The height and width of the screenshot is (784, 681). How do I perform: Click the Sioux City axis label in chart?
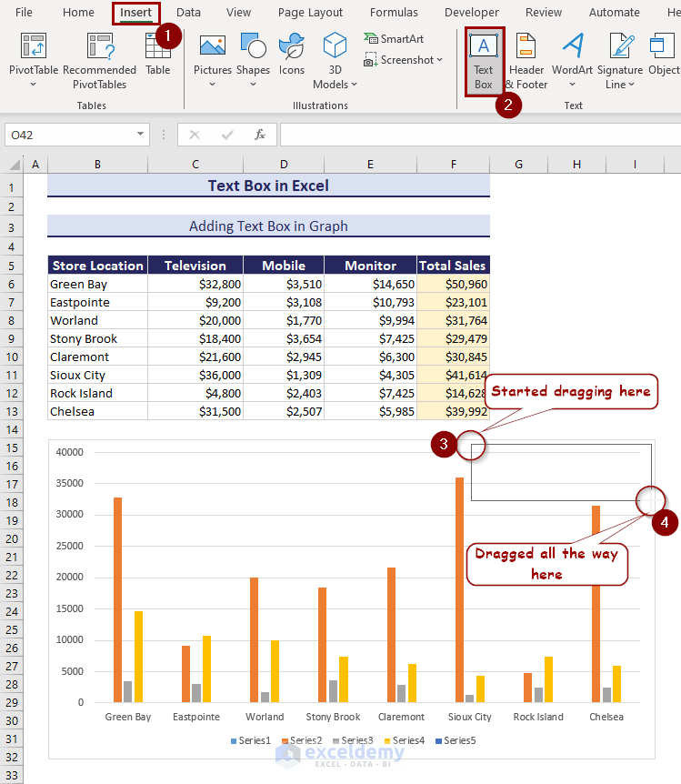click(x=469, y=717)
